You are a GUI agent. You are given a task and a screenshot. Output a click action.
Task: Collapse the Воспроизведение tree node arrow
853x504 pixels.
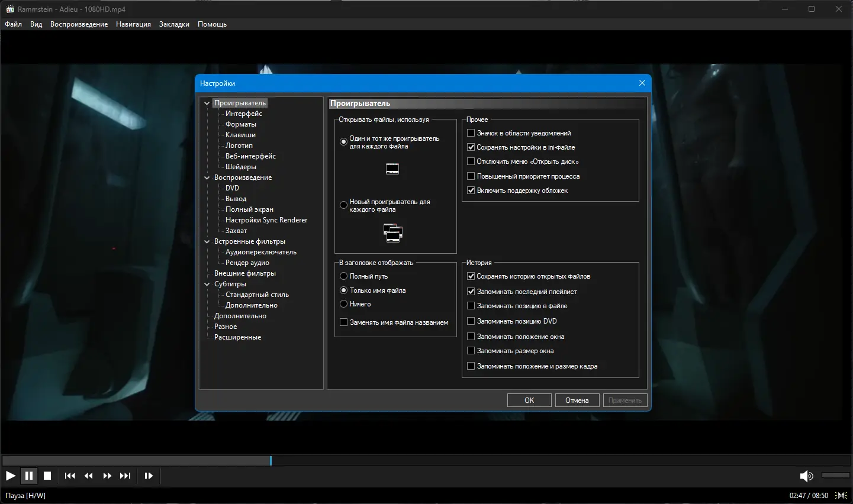pyautogui.click(x=207, y=177)
